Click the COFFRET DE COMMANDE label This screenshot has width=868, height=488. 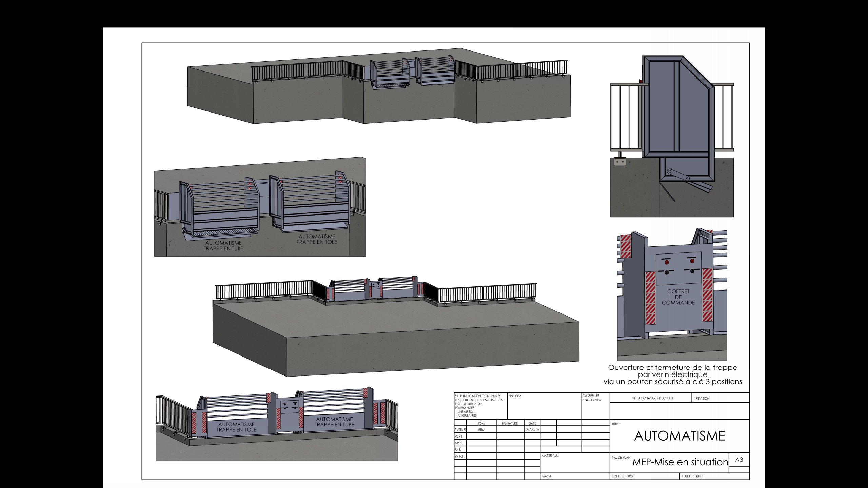pyautogui.click(x=678, y=297)
